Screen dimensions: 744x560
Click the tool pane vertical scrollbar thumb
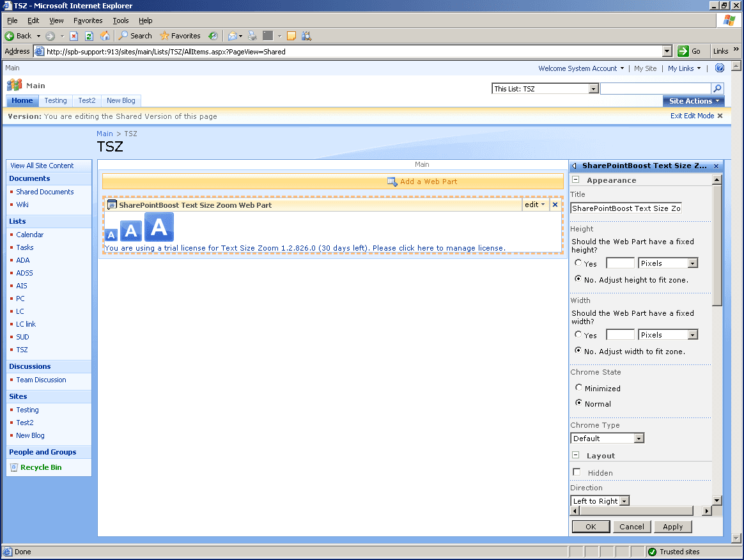pos(717,245)
